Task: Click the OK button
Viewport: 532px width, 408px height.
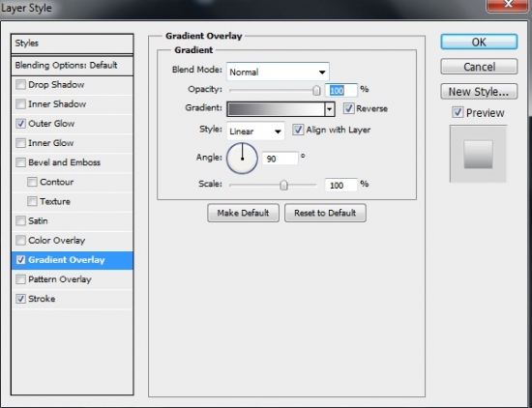Action: (x=479, y=42)
